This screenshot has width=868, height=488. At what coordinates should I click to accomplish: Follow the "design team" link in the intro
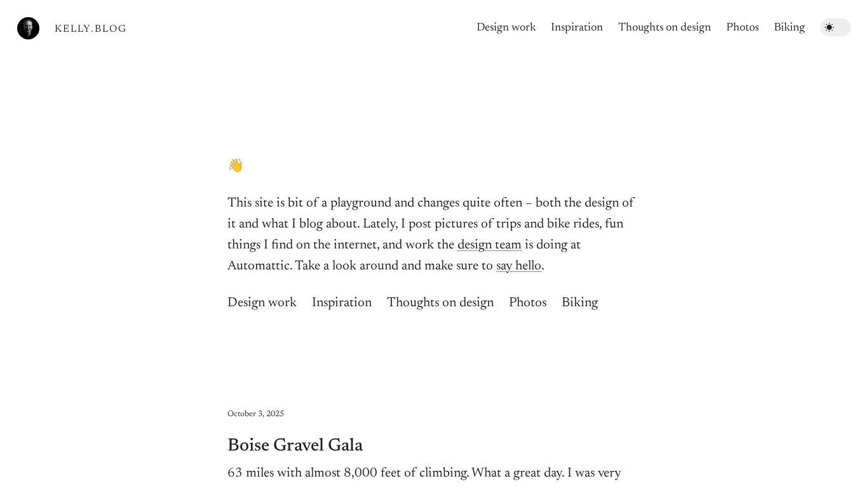[x=489, y=245]
